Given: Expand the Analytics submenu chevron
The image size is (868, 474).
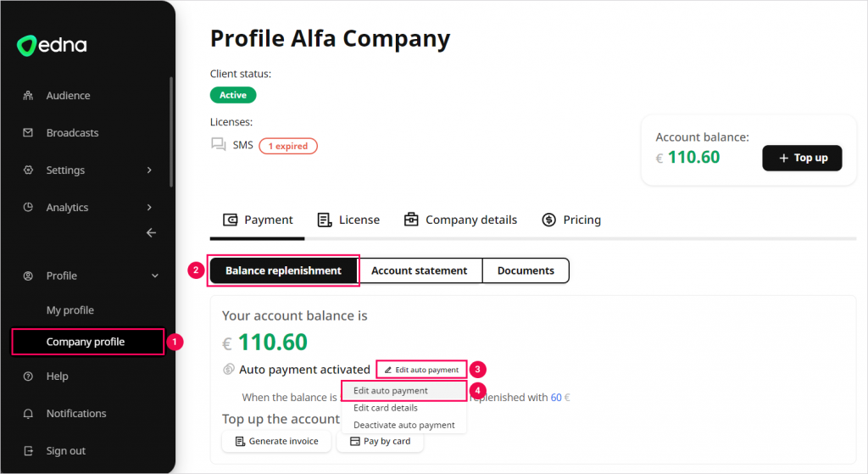Looking at the screenshot, I should coord(149,208).
